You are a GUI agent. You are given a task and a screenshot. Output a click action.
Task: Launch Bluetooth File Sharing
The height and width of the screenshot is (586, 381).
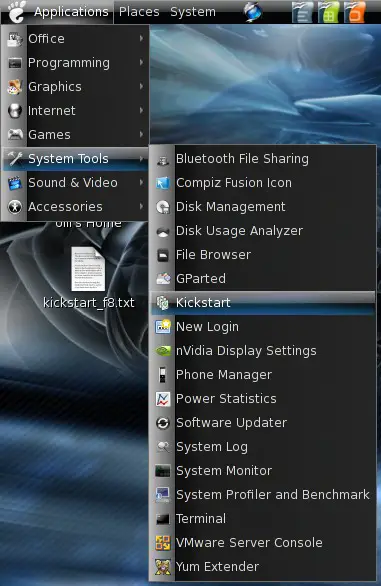pyautogui.click(x=263, y=159)
